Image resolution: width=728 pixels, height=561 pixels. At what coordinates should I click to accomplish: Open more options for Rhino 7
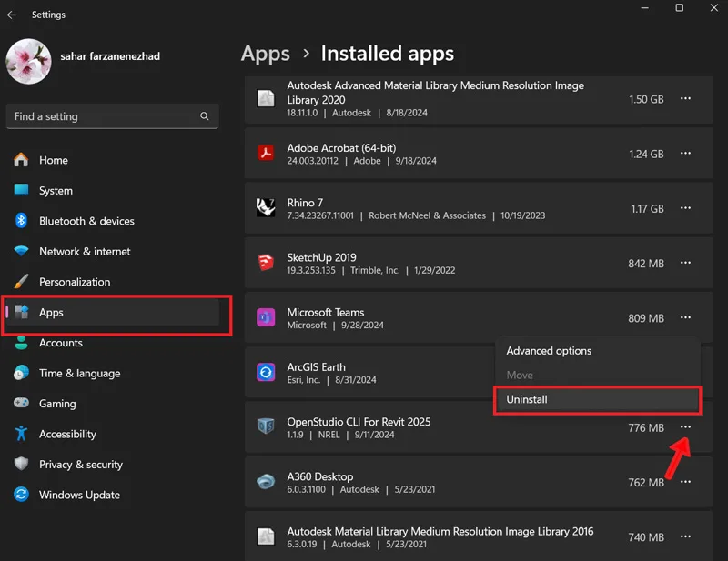(685, 208)
